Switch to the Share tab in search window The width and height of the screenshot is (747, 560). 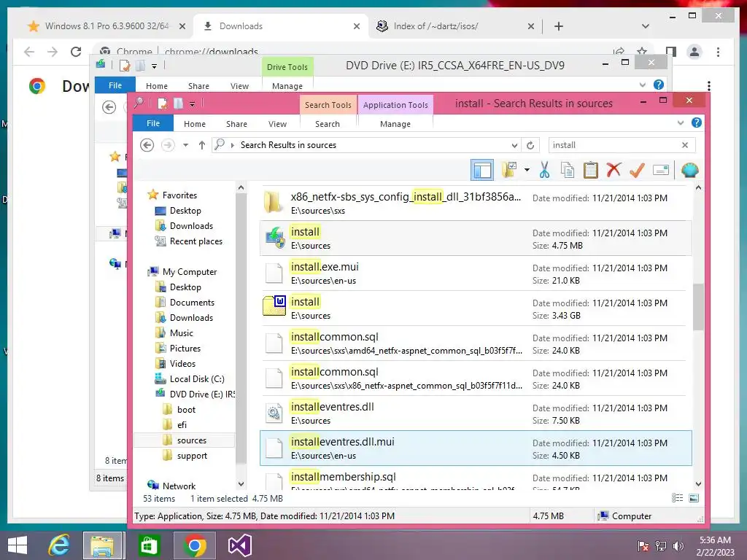click(x=236, y=124)
